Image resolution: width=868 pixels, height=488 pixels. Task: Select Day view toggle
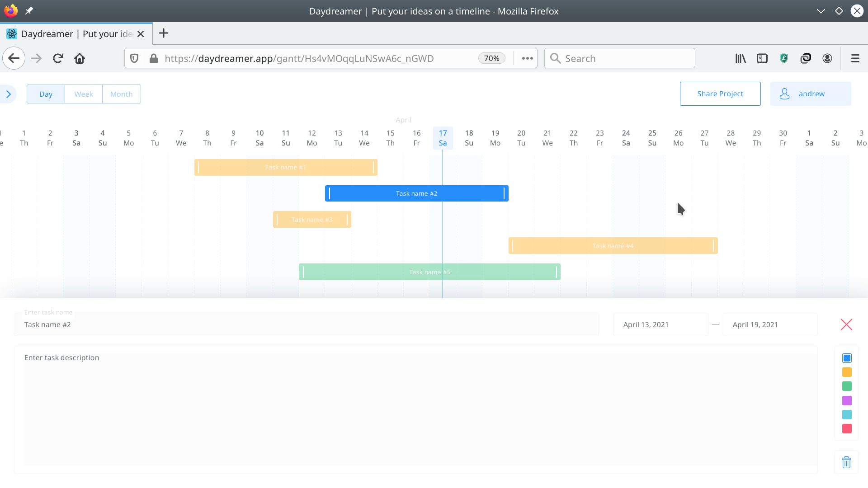point(46,94)
